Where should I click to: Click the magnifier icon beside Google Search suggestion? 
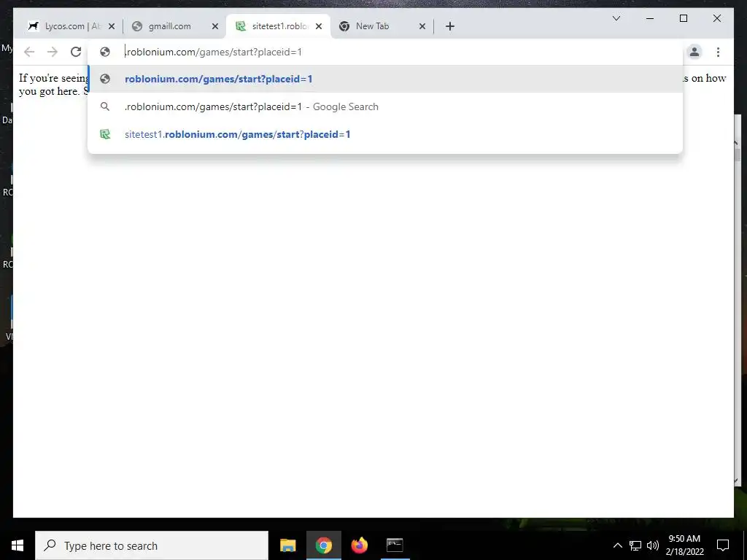tap(105, 106)
